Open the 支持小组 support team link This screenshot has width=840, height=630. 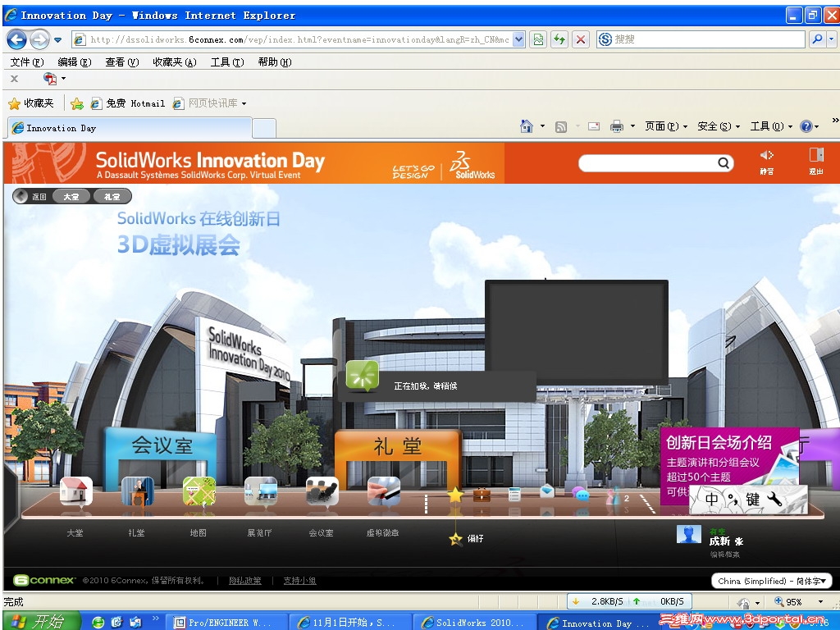299,580
